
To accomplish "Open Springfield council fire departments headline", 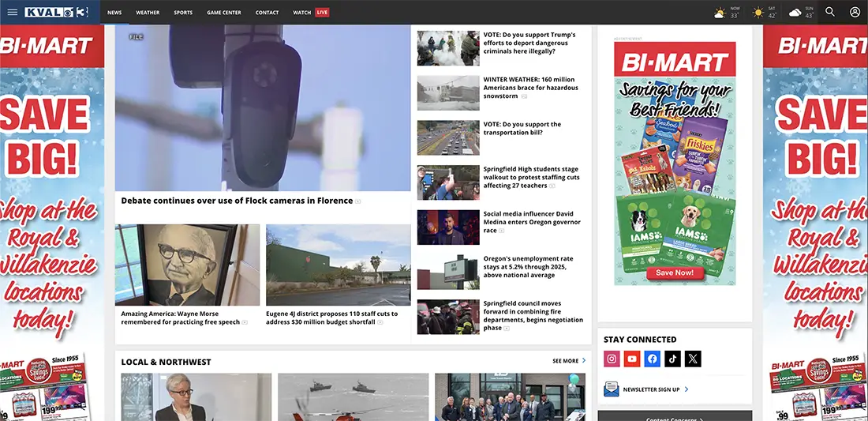I will (533, 315).
